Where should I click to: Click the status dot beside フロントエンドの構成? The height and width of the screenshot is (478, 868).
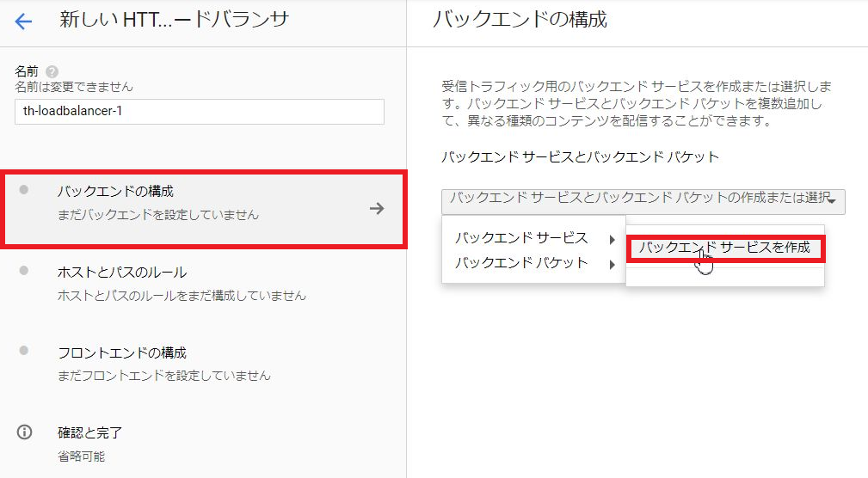24,350
